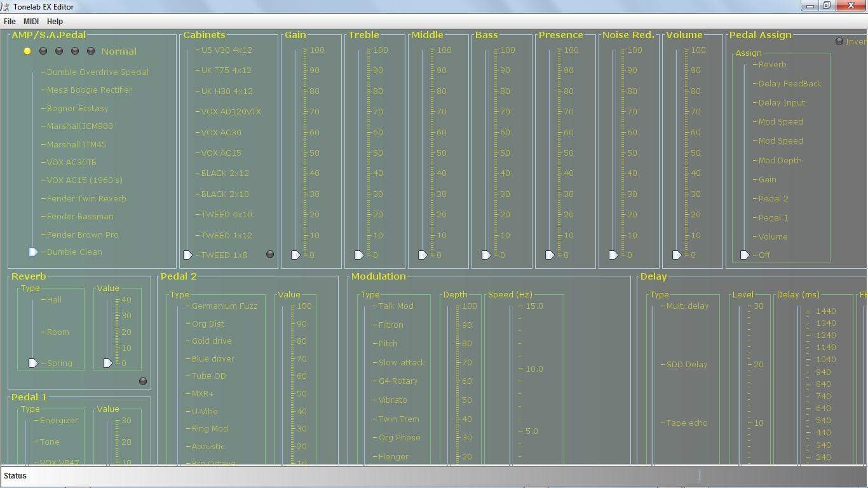Click the Reverb Value slider thumb at 0
The image size is (868, 488).
[x=107, y=363]
